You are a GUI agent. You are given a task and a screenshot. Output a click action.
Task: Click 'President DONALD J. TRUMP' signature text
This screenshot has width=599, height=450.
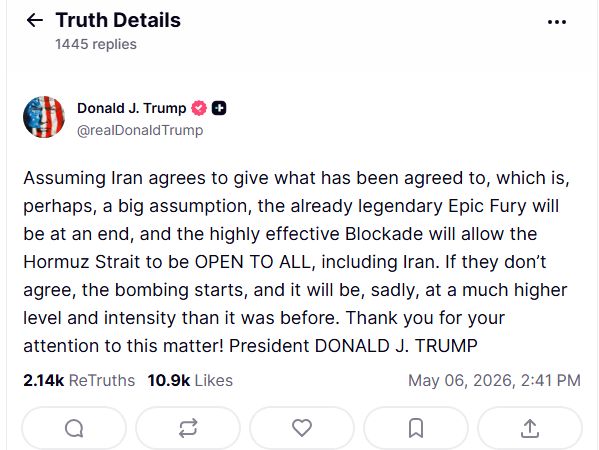tap(353, 346)
